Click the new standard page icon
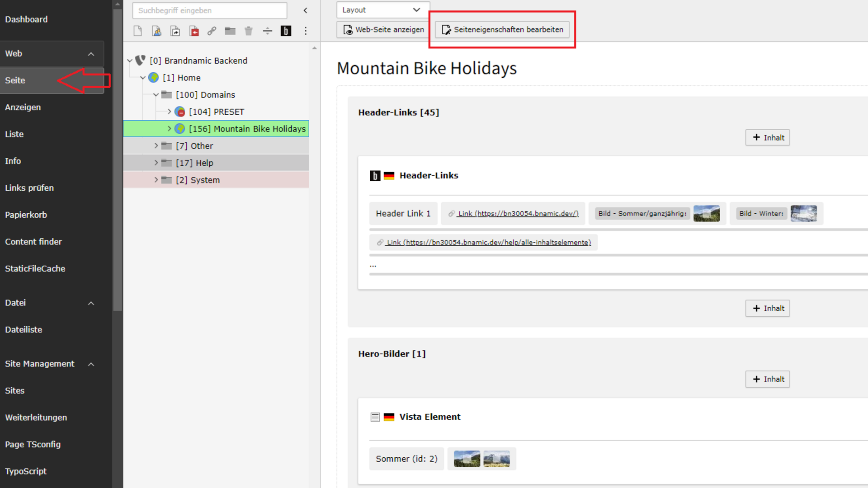The width and height of the screenshot is (868, 488). point(138,31)
